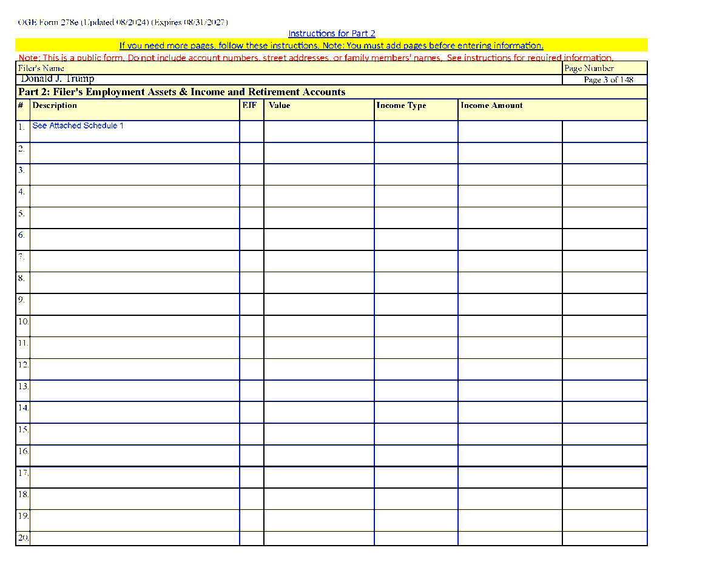Screen dimensions: 728x562
Task: Click the red public form note text
Action: pyautogui.click(x=316, y=58)
